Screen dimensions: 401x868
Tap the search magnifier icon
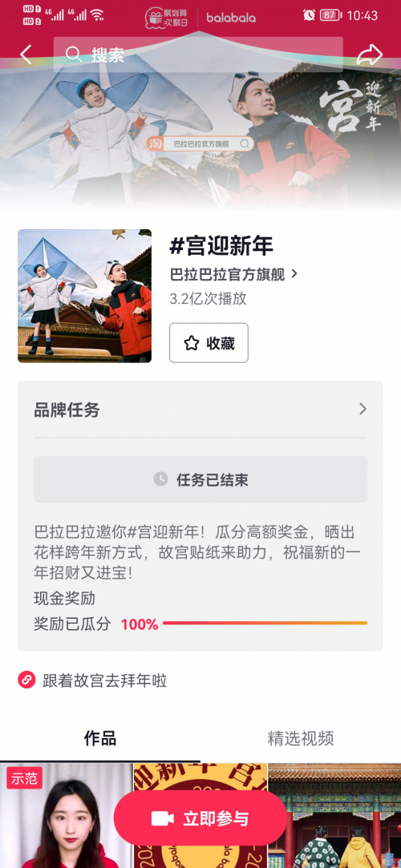73,55
